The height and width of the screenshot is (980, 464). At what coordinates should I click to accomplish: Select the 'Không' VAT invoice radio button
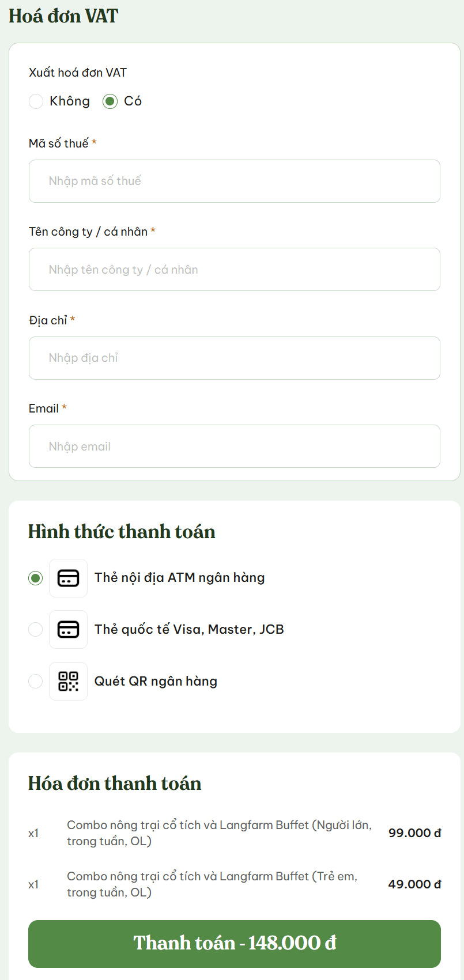tap(36, 101)
